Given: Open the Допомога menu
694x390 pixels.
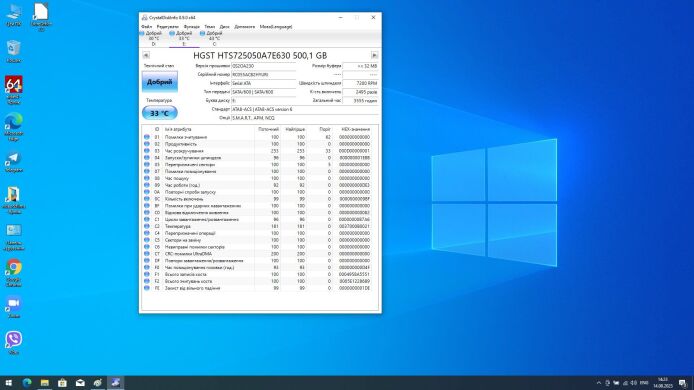Looking at the screenshot, I should pyautogui.click(x=245, y=27).
